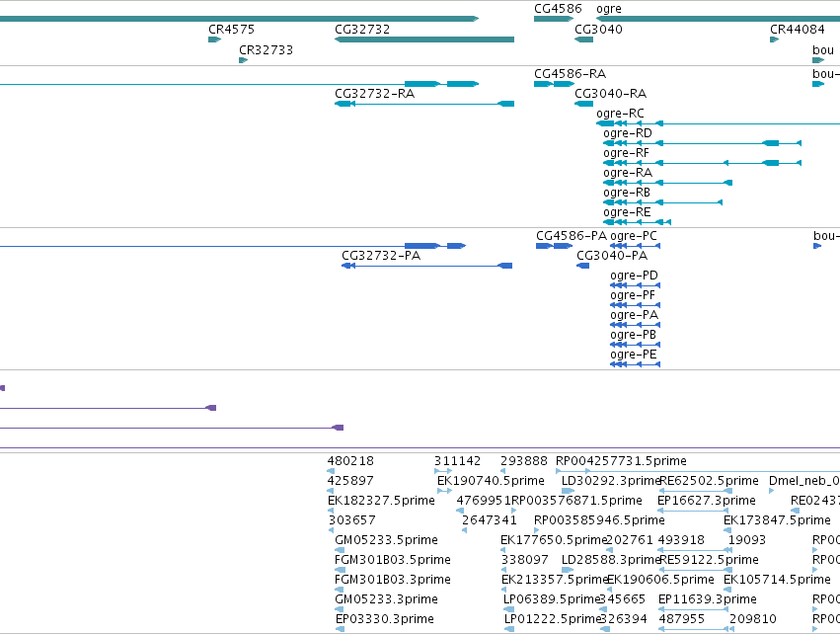
Task: Click EST 326394
Action: coord(623,619)
